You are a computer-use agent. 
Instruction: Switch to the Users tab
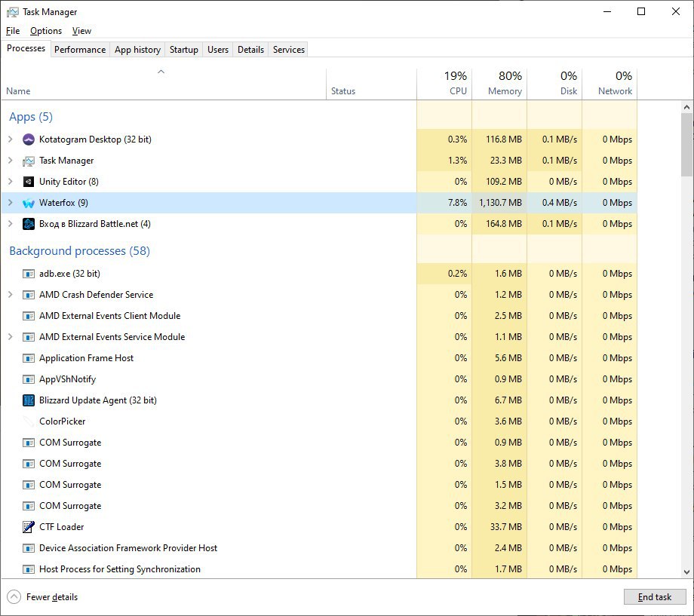(218, 50)
